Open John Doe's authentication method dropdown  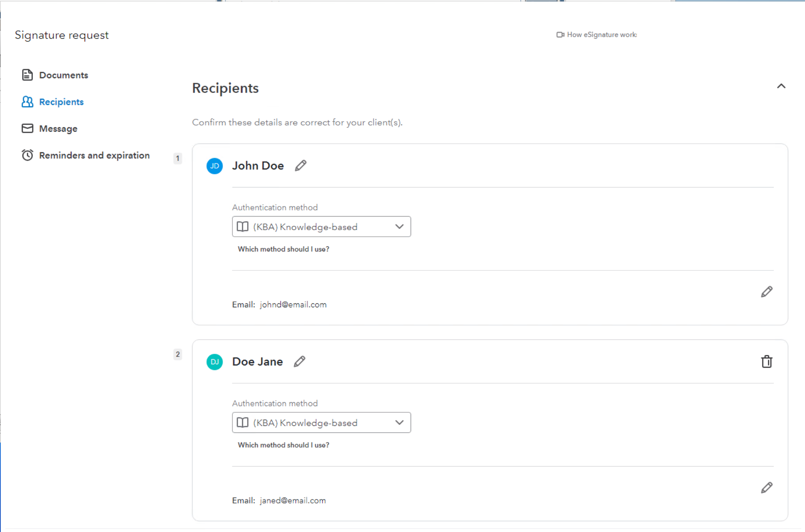(399, 227)
